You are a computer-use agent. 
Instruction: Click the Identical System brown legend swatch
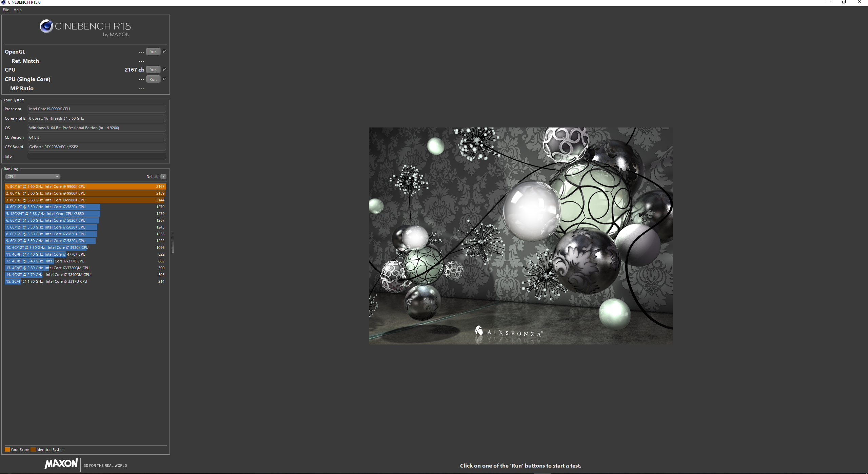pyautogui.click(x=33, y=450)
